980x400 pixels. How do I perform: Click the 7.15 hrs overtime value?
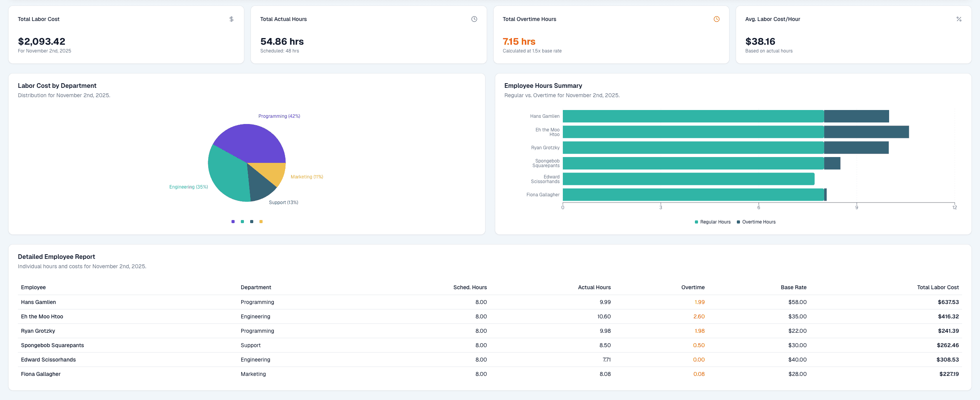coord(519,42)
